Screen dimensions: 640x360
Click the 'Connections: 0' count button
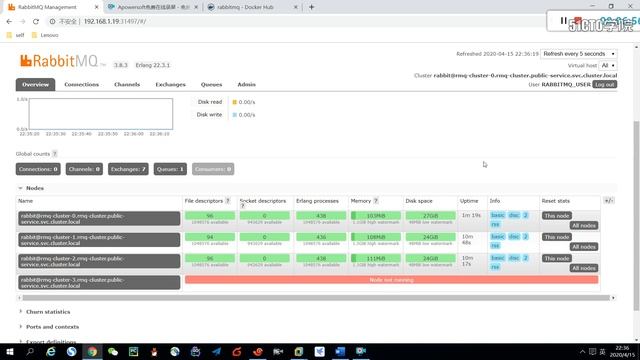click(38, 169)
